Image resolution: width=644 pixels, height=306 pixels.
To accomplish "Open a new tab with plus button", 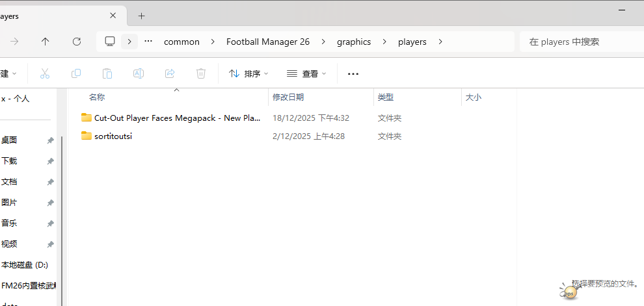I will click(x=141, y=16).
